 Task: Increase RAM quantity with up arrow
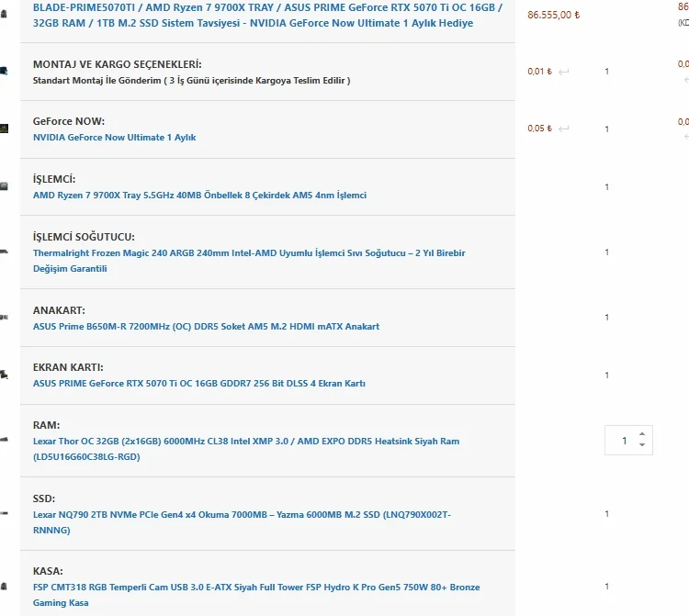tap(642, 434)
